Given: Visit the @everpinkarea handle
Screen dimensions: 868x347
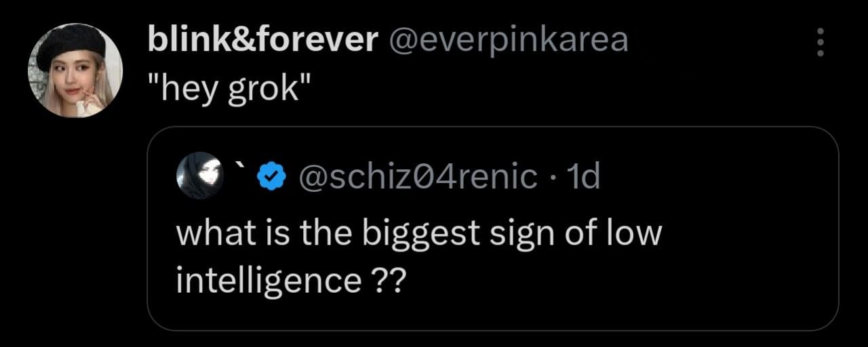Looking at the screenshot, I should (508, 41).
